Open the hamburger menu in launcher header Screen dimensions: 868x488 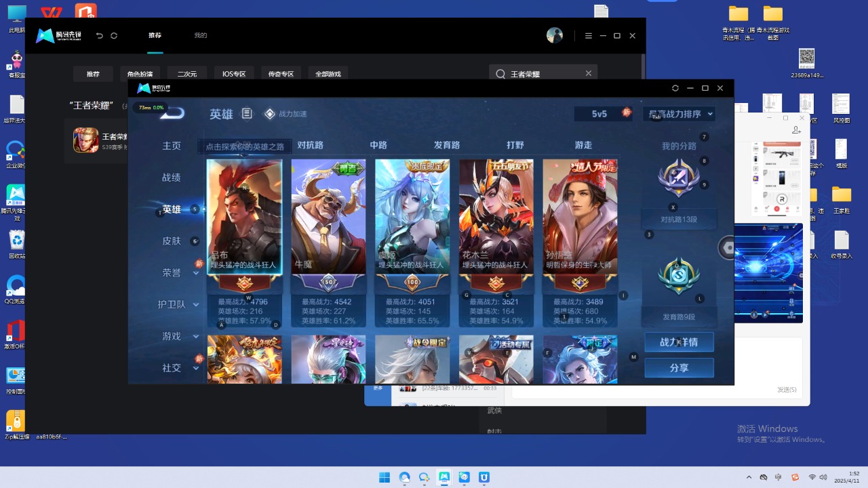tap(588, 36)
